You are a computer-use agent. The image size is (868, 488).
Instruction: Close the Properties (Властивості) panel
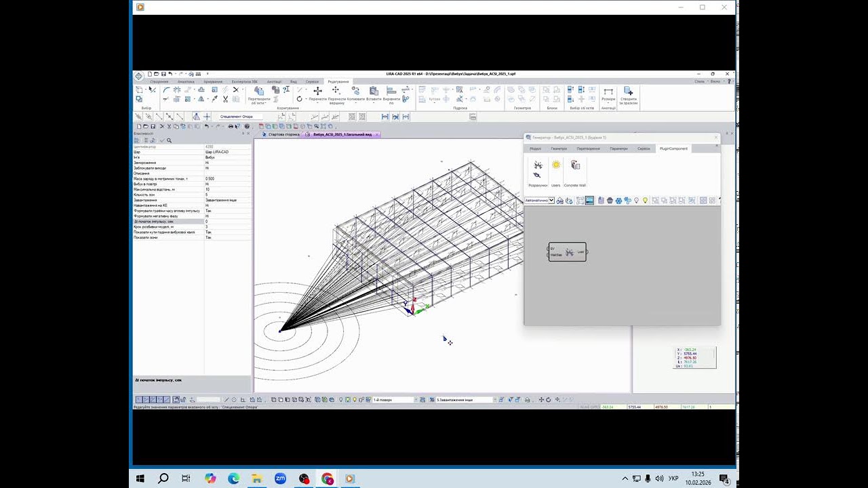[248, 134]
